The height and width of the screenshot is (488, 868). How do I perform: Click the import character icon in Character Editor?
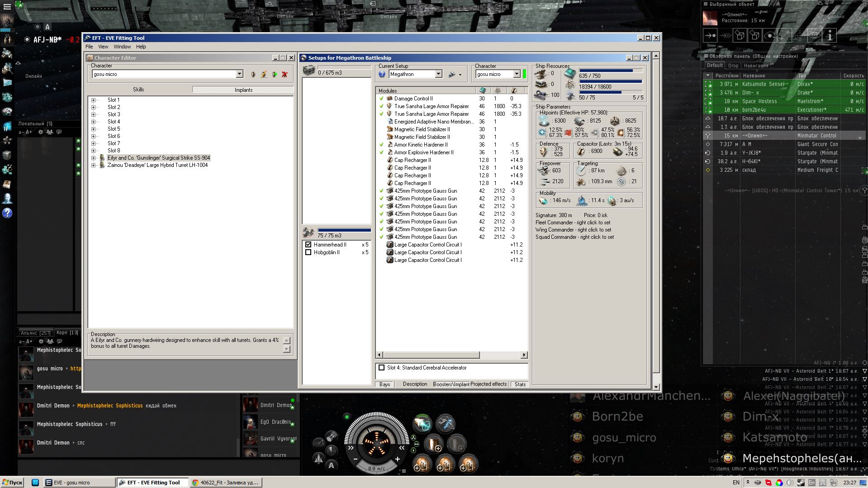(x=264, y=74)
